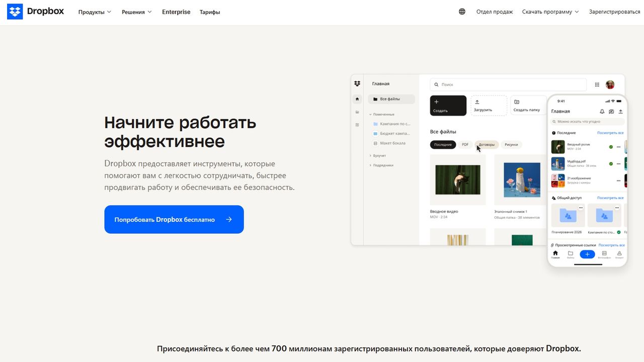Open the three-dot menu for Мудборд.pdf

618,163
